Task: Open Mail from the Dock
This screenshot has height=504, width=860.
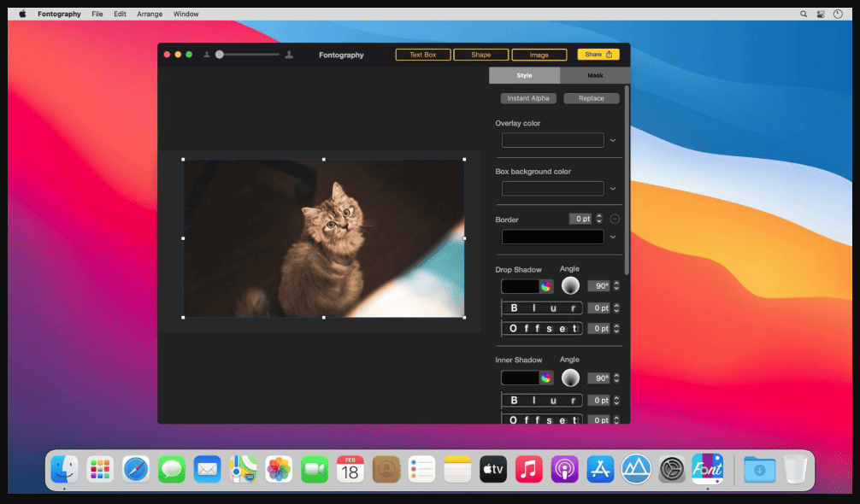Action: (x=208, y=469)
